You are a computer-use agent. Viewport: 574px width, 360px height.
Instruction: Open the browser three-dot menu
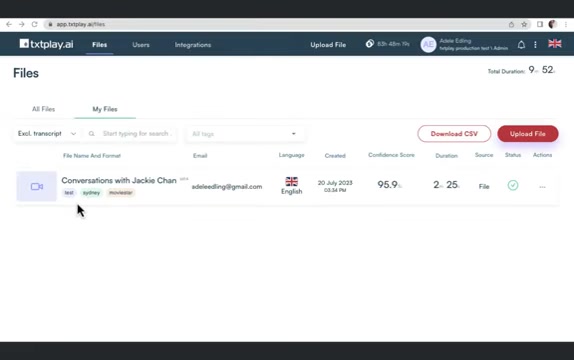click(x=566, y=24)
